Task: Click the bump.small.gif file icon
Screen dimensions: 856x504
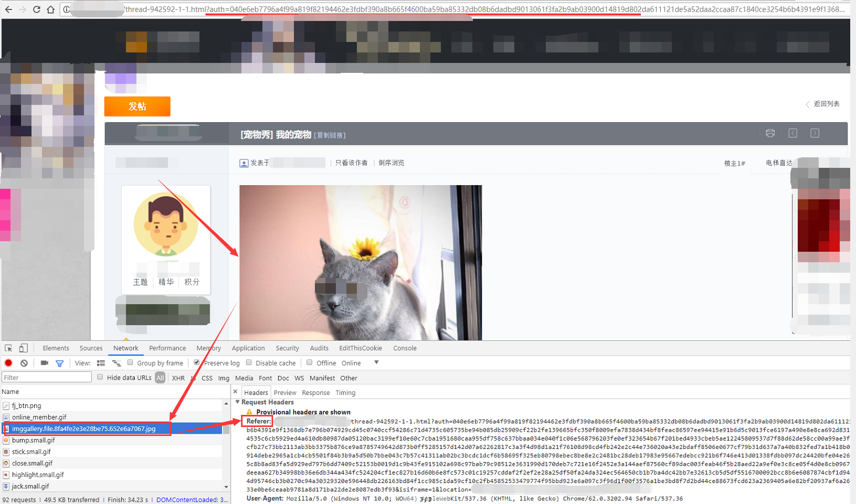Action: point(6,440)
